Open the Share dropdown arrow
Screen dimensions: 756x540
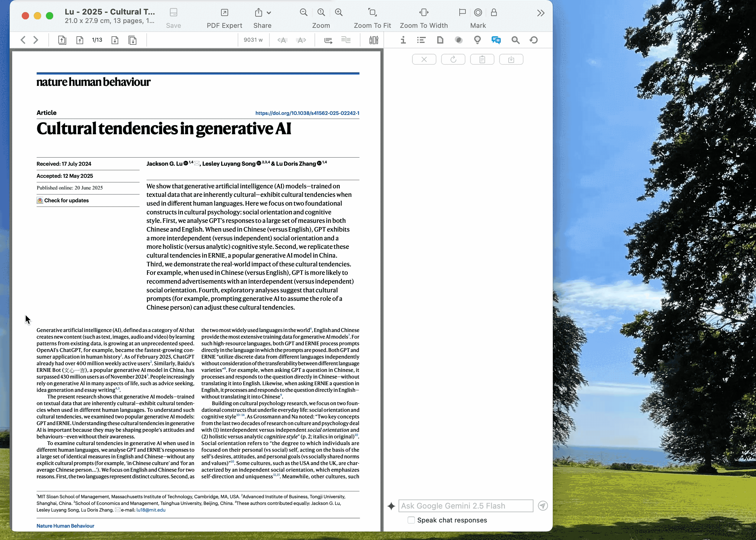pyautogui.click(x=269, y=13)
